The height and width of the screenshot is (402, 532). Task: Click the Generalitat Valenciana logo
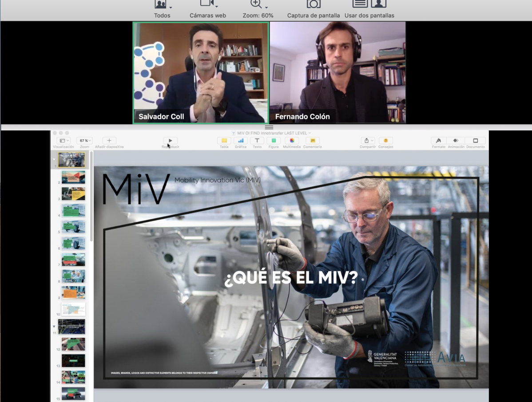pos(383,358)
